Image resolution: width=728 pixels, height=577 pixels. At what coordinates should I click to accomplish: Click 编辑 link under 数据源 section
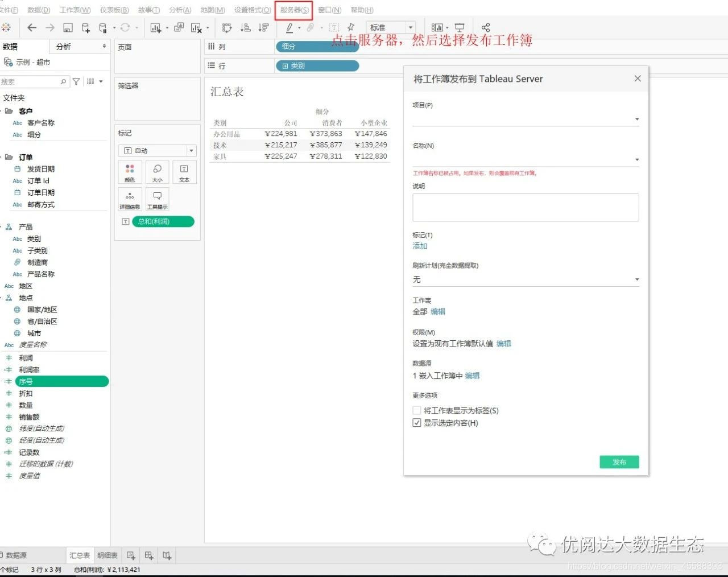point(473,376)
